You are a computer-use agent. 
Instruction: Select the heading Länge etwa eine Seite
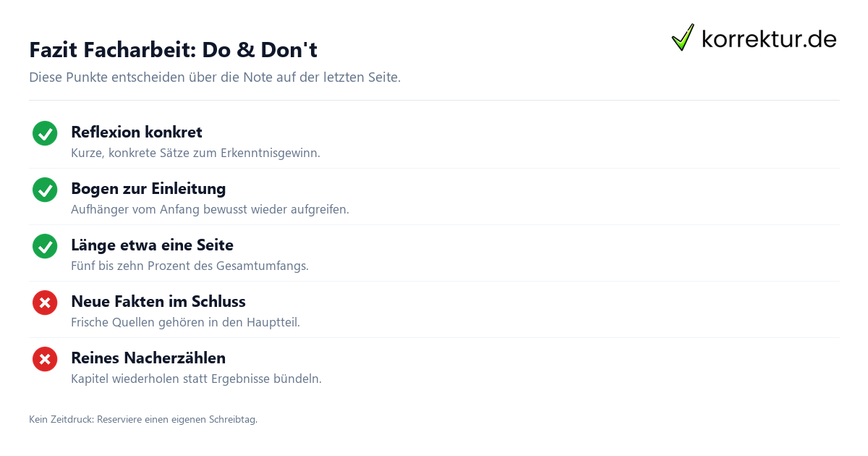pyautogui.click(x=152, y=245)
